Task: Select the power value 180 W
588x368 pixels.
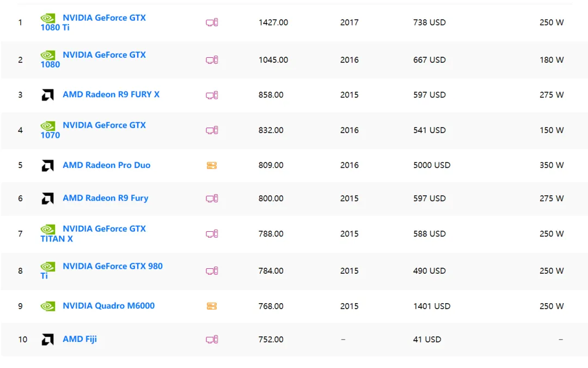Action: coord(552,60)
